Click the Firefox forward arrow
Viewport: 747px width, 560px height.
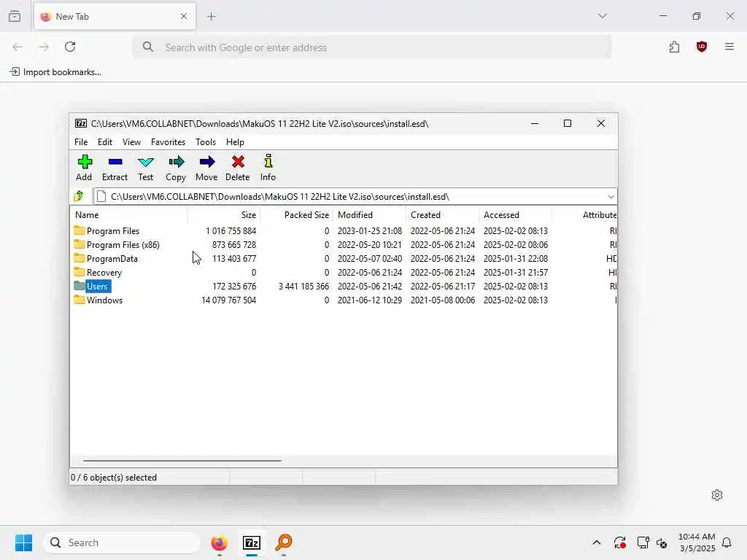pyautogui.click(x=44, y=47)
